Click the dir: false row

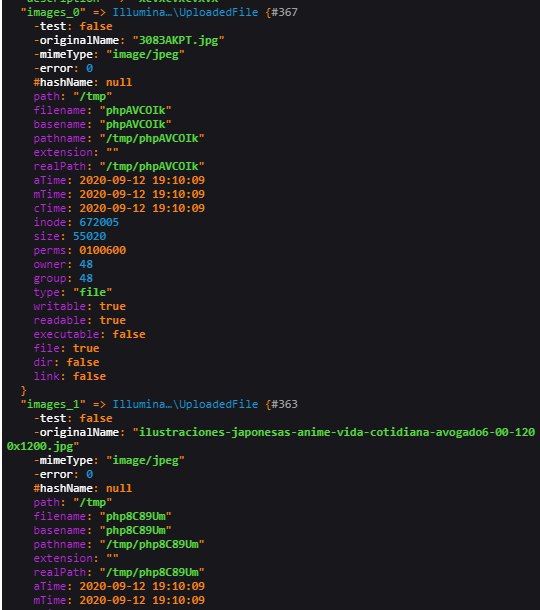click(67, 363)
